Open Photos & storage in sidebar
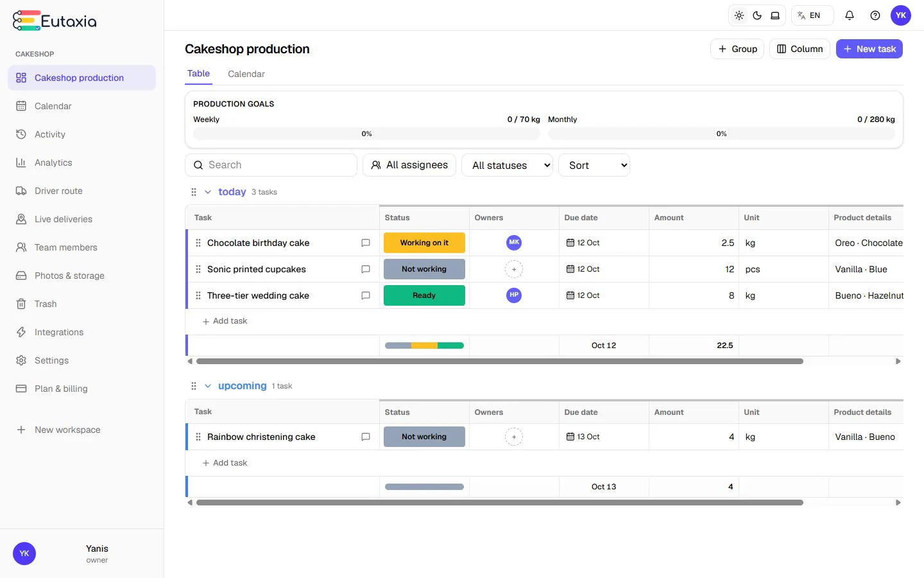Image resolution: width=924 pixels, height=578 pixels. pos(81,276)
